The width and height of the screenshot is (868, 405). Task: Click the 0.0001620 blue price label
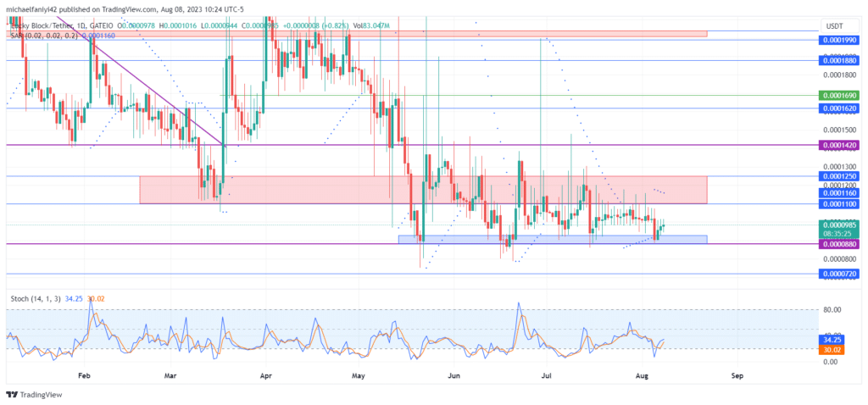click(x=839, y=108)
